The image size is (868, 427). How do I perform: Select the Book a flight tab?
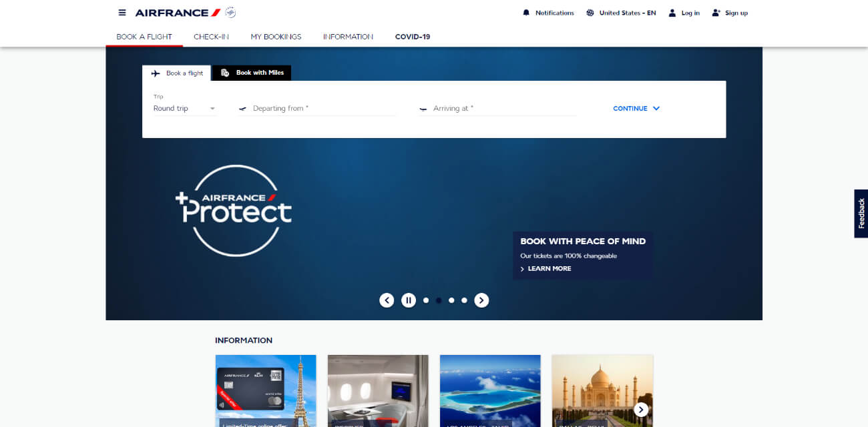coord(177,73)
